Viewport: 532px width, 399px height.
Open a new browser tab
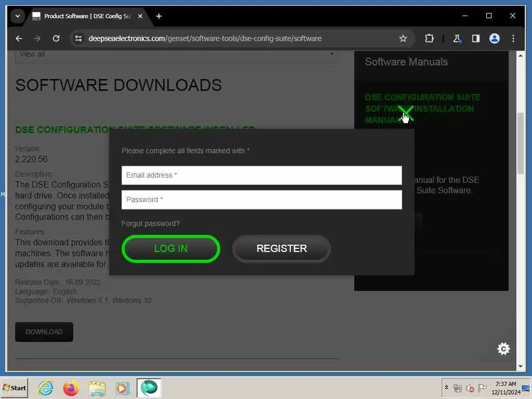click(x=159, y=16)
